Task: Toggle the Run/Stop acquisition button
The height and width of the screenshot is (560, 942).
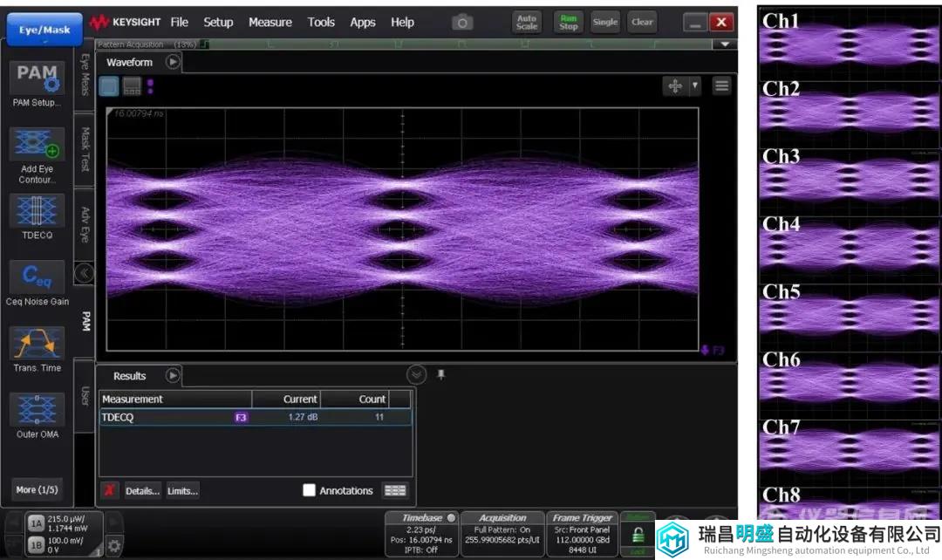Action: (568, 23)
